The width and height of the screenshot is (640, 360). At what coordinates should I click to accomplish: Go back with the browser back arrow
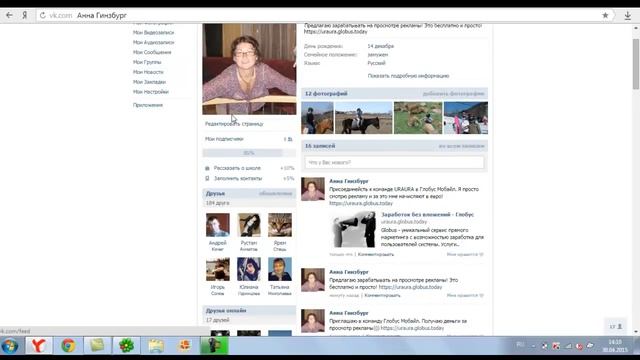[x=9, y=16]
